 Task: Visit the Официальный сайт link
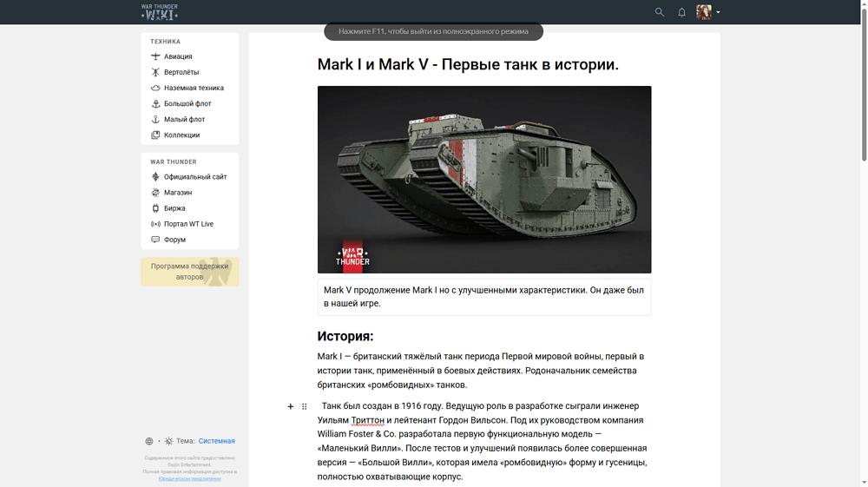[195, 177]
